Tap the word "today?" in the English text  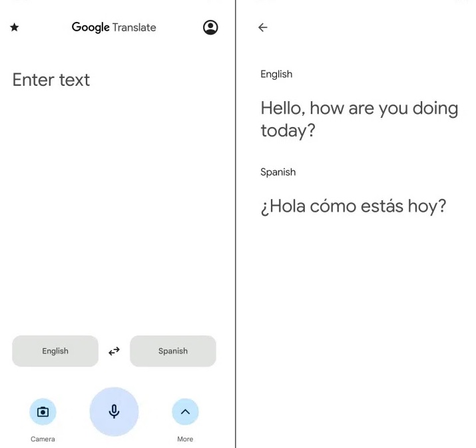288,130
